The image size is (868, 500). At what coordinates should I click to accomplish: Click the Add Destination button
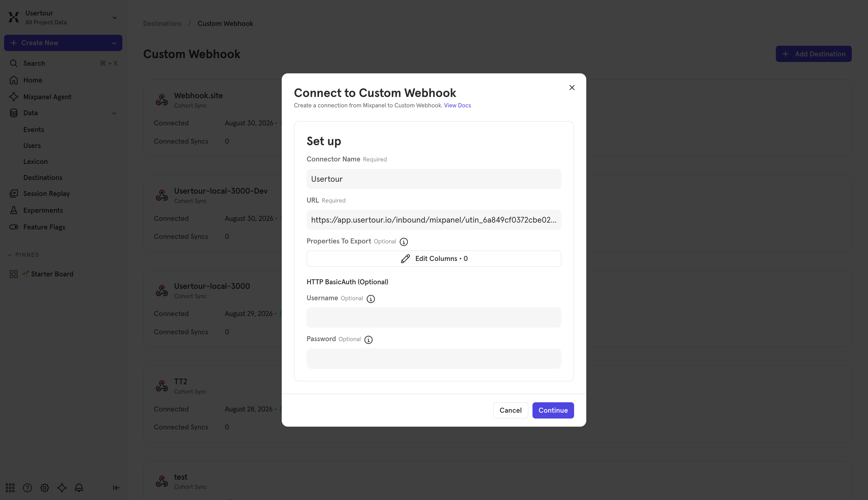pyautogui.click(x=813, y=54)
